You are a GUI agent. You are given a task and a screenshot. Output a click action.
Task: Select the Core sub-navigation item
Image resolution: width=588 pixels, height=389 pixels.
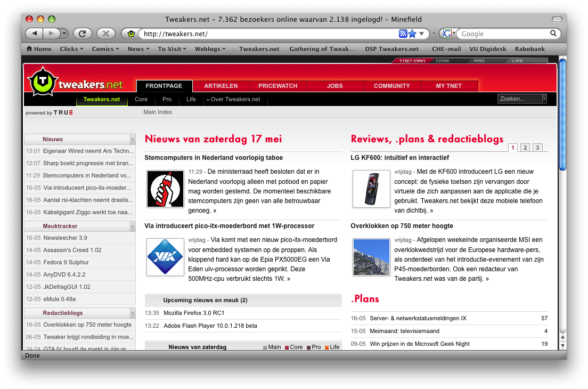[x=141, y=100]
